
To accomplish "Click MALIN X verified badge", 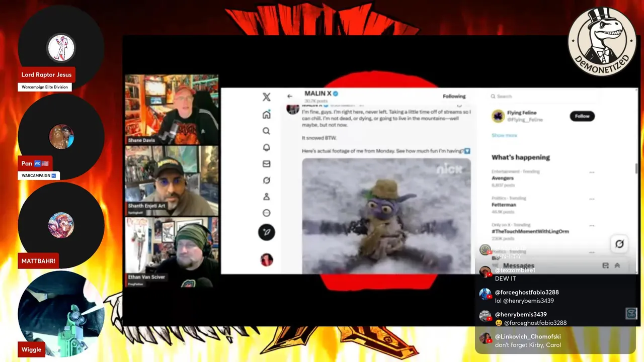I will point(335,94).
